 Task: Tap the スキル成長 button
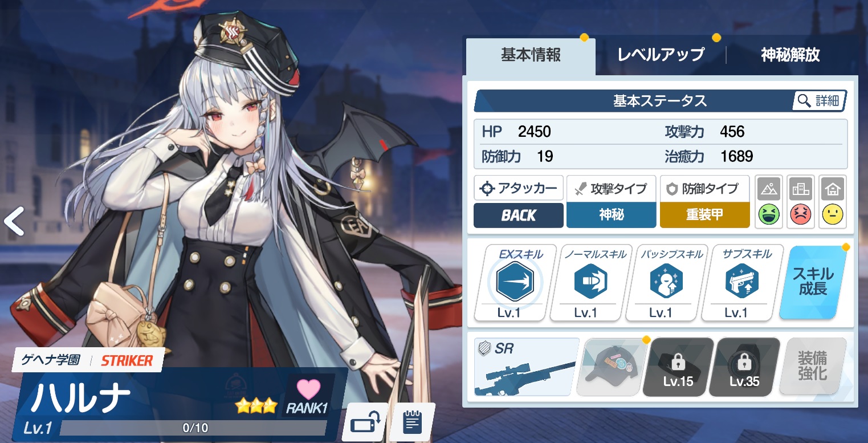coord(813,282)
